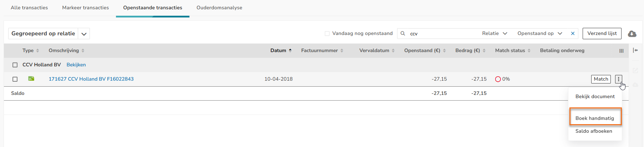The width and height of the screenshot is (644, 147).
Task: Click the red 0% match status circle
Action: point(498,79)
